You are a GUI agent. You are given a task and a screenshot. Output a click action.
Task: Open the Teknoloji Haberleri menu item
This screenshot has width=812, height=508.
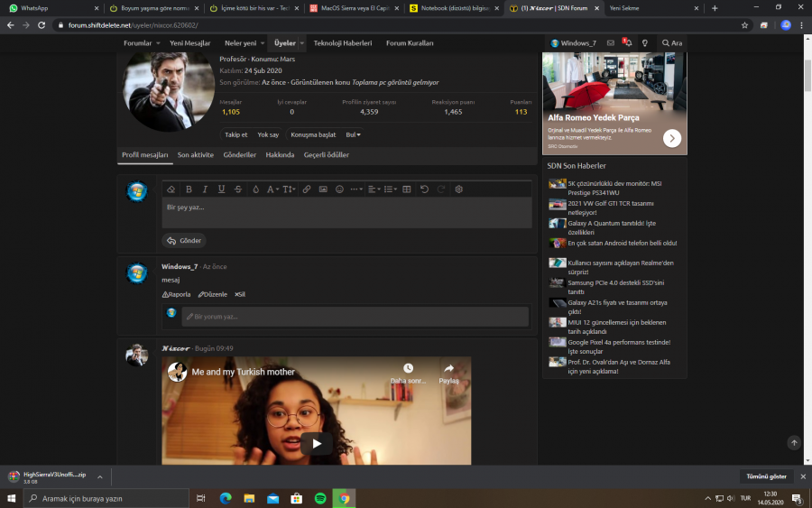pyautogui.click(x=342, y=43)
